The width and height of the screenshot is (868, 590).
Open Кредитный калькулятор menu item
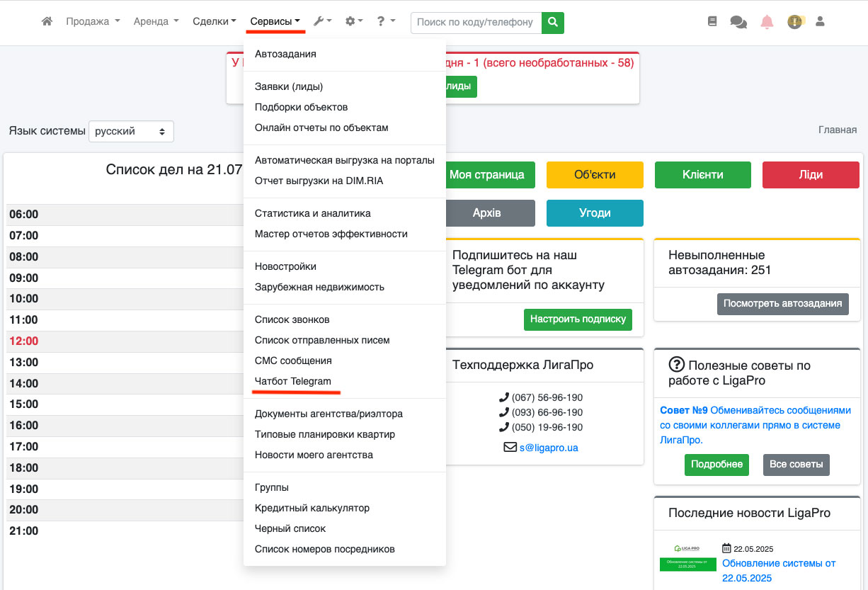coord(312,508)
